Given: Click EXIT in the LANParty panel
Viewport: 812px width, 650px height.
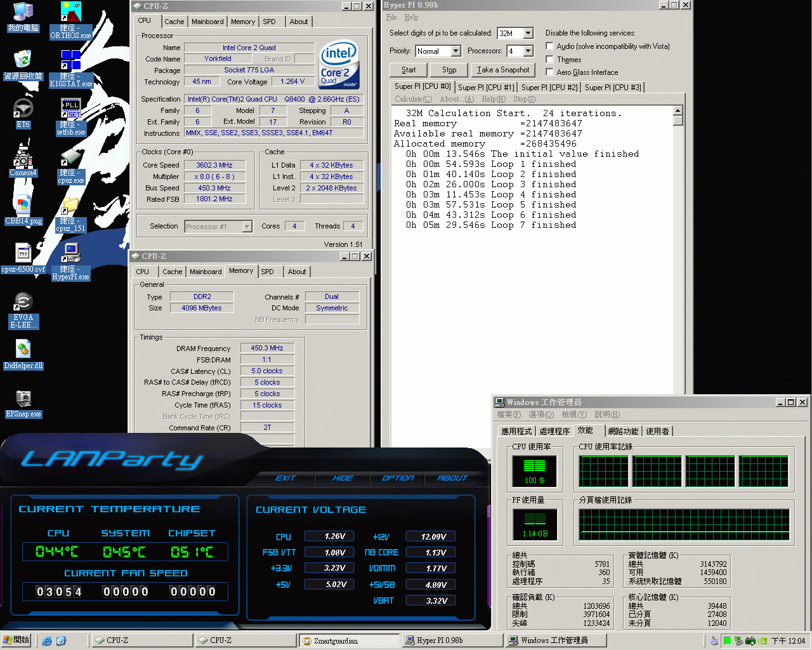Looking at the screenshot, I should 285,478.
